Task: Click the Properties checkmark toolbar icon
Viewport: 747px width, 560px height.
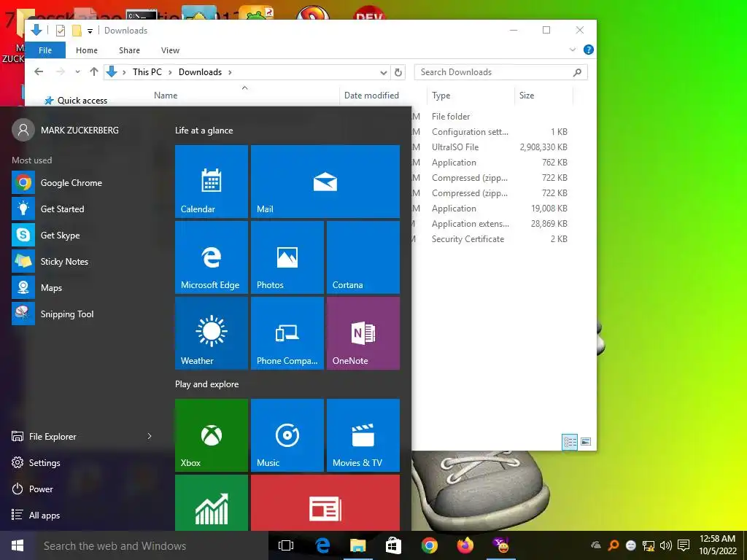Action: [61, 31]
